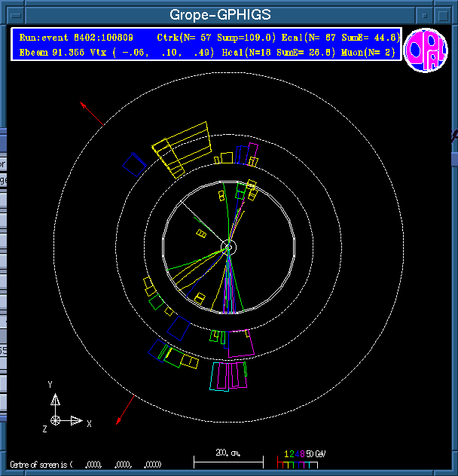Select the red arrow at upper left
The image size is (458, 476).
pyautogui.click(x=92, y=112)
